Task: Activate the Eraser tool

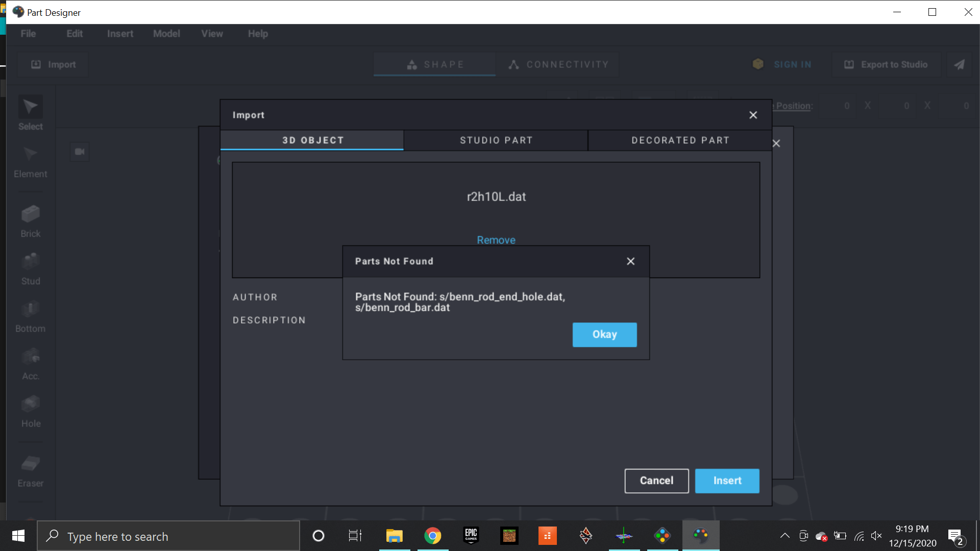Action: (31, 464)
